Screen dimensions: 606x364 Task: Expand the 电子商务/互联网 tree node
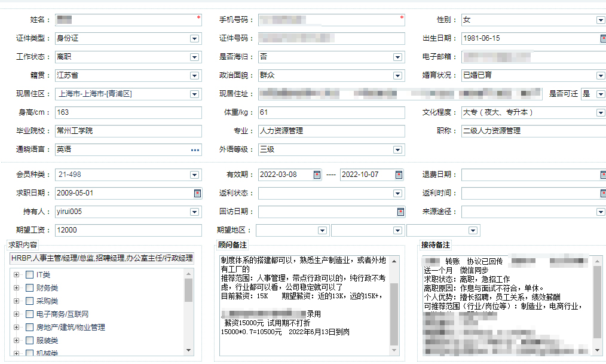(16, 314)
